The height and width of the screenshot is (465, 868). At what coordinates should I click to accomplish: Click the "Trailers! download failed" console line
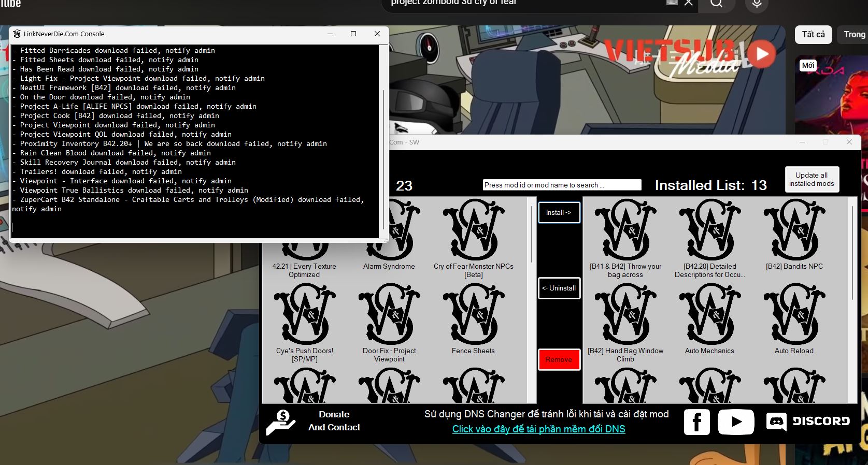click(97, 171)
